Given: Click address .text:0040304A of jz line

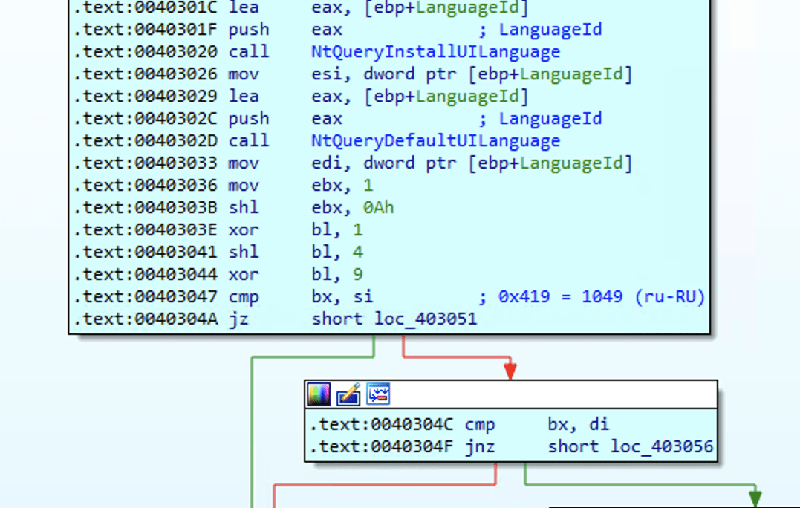Looking at the screenshot, I should tap(145, 319).
